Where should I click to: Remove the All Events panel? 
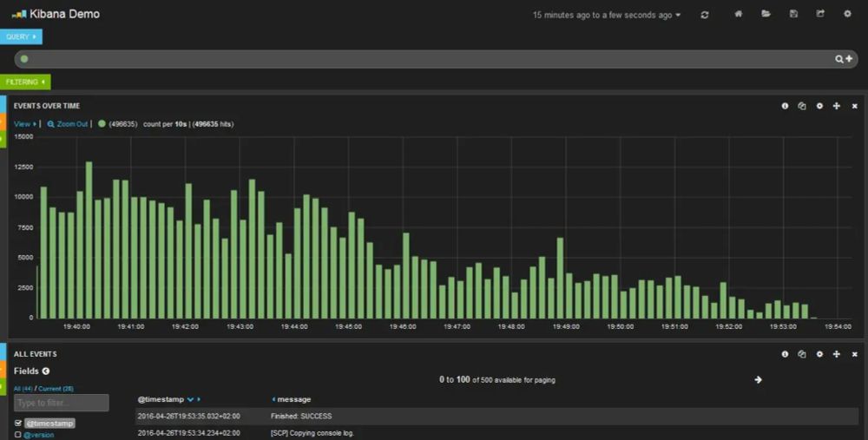(x=854, y=354)
